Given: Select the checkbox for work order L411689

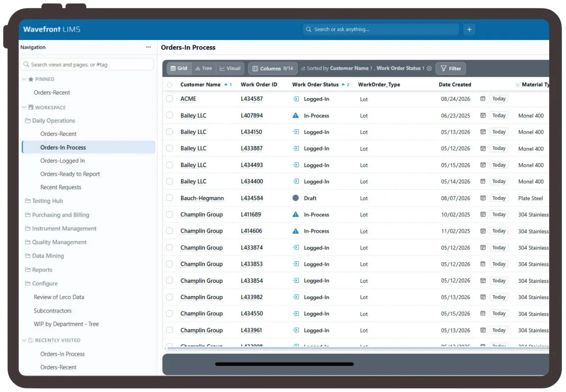Looking at the screenshot, I should 170,215.
